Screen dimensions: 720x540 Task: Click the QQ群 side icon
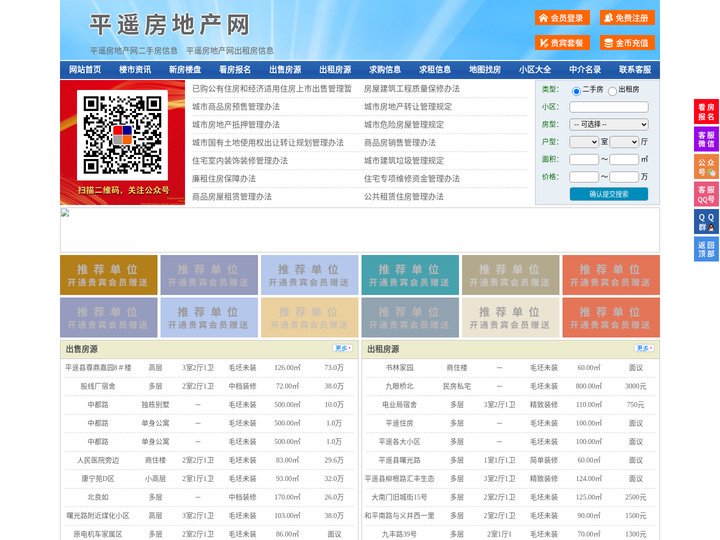click(706, 222)
